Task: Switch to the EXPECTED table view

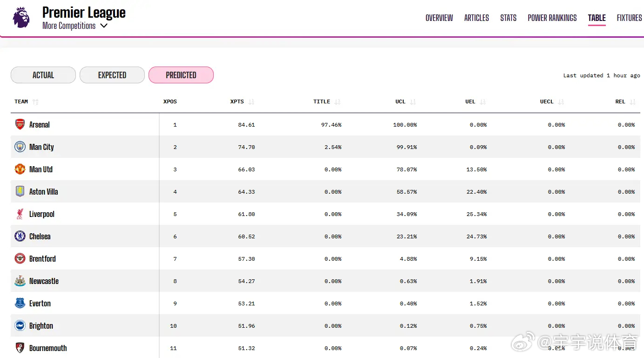Action: click(x=112, y=75)
